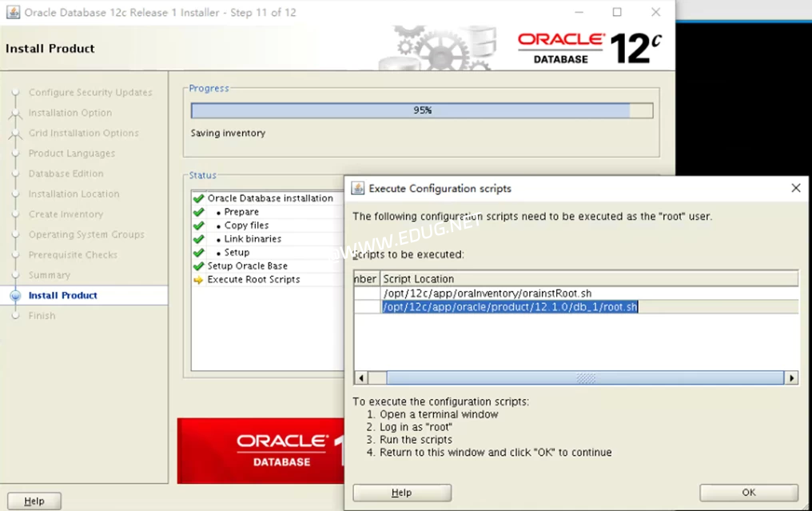Select Grid Installation Options step
The image size is (812, 511).
point(83,133)
